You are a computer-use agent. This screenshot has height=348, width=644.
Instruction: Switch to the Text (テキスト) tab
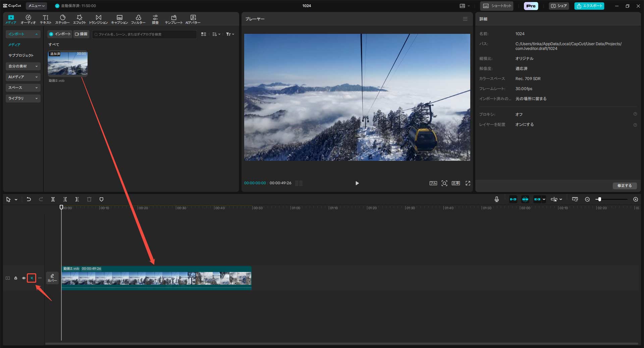(46, 19)
